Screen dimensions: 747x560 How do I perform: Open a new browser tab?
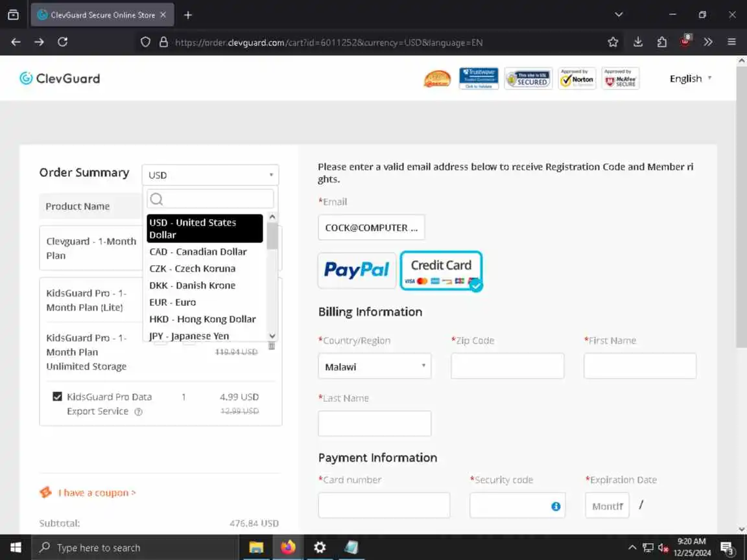[x=187, y=15]
